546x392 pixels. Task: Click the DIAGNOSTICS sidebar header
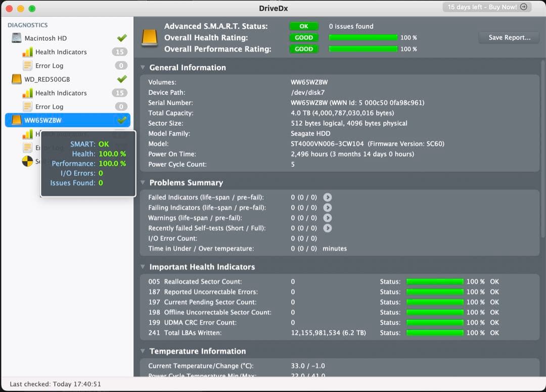click(27, 25)
